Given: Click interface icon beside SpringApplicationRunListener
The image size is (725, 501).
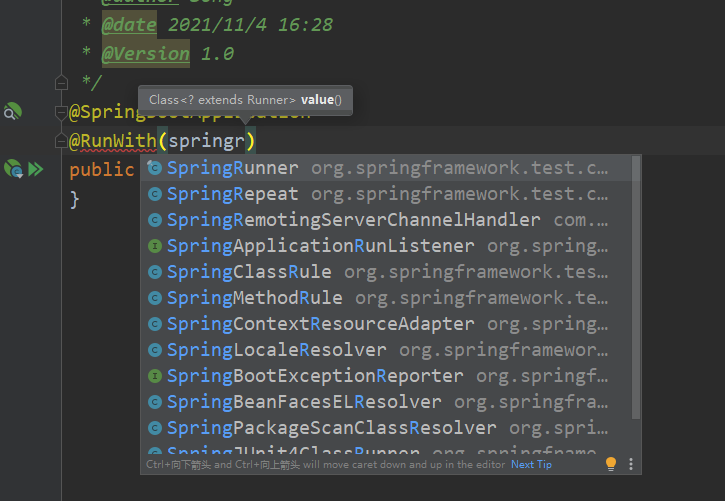Looking at the screenshot, I should 154,246.
